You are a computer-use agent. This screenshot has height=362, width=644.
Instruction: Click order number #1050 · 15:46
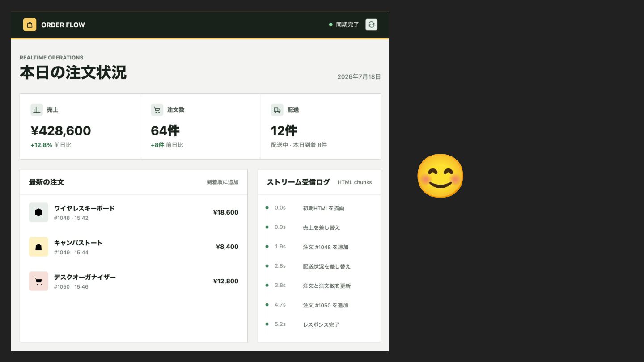click(x=71, y=287)
